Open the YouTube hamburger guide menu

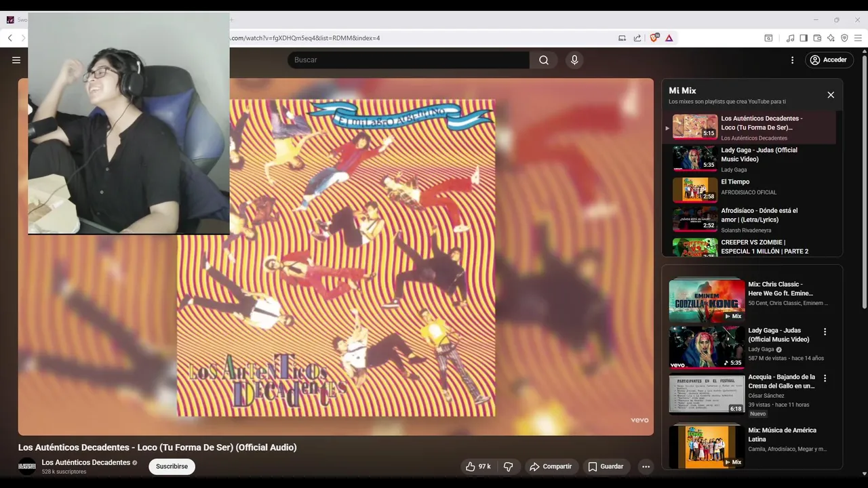pos(16,60)
